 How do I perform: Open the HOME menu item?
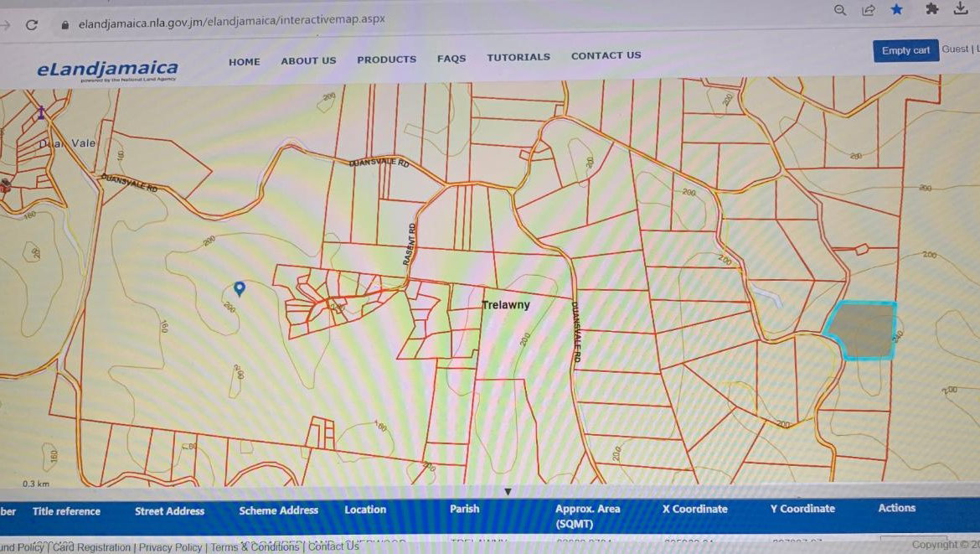(245, 62)
